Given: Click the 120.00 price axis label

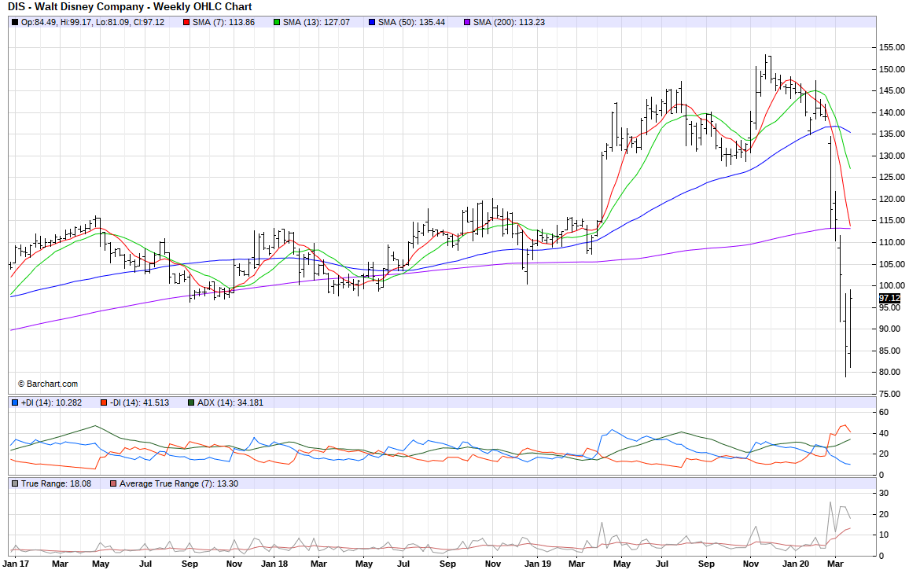Looking at the screenshot, I should pyautogui.click(x=892, y=200).
